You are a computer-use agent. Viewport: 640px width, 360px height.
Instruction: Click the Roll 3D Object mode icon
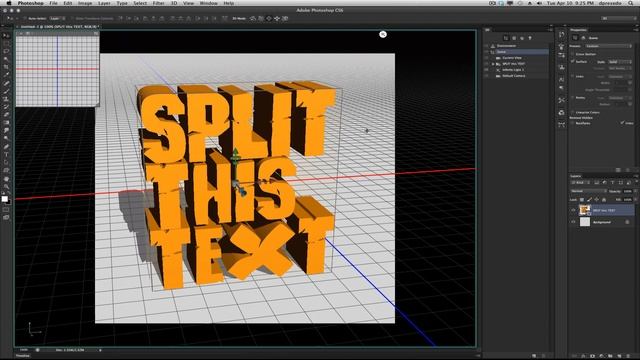(261, 18)
